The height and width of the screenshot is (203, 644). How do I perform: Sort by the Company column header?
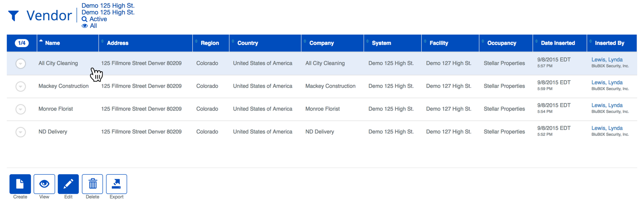tap(321, 43)
